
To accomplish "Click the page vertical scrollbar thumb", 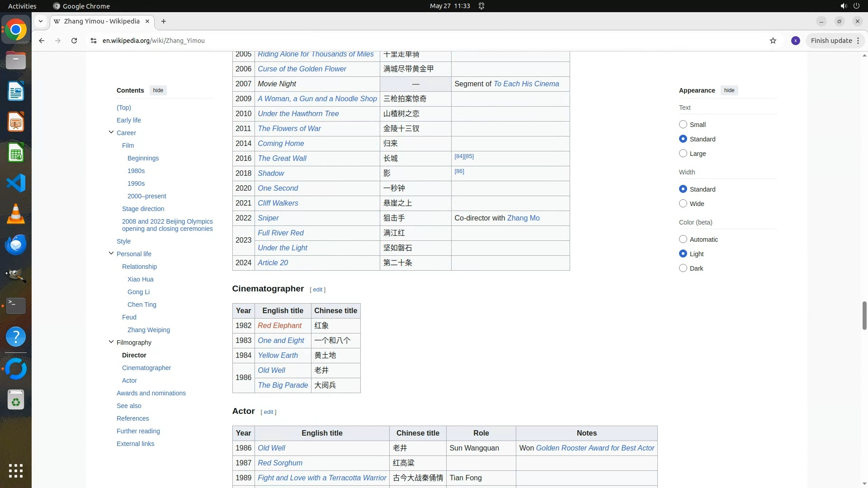I will coord(864,315).
